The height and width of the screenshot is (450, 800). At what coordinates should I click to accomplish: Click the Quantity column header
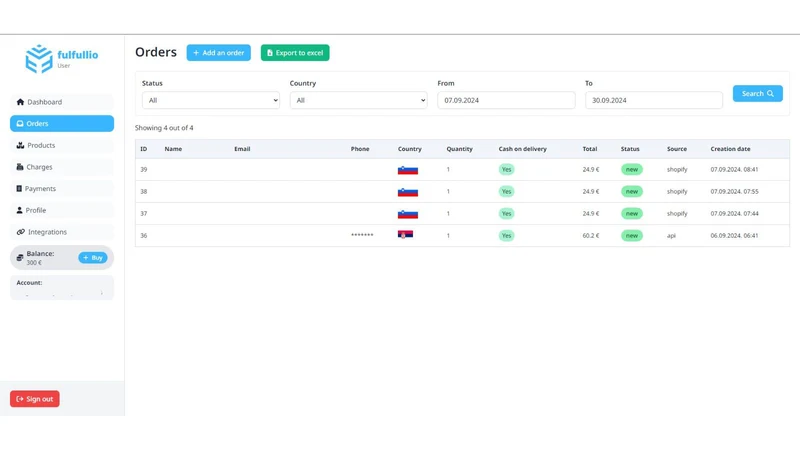pos(460,149)
